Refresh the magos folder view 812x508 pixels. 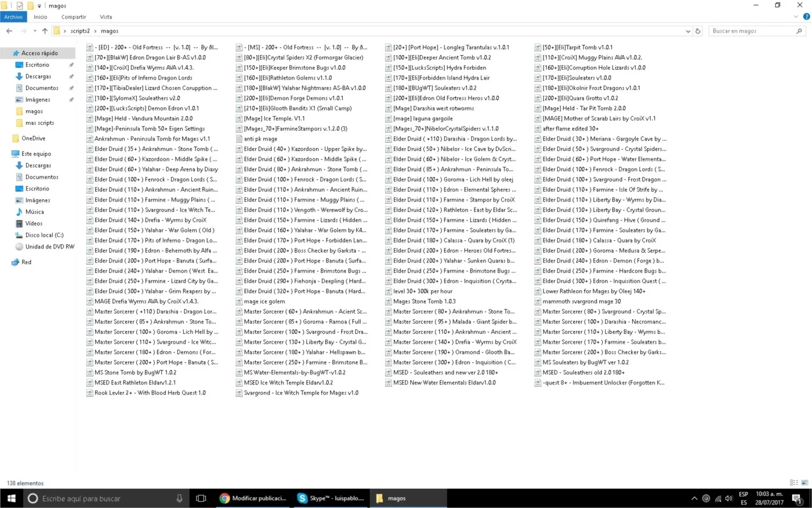pos(698,31)
